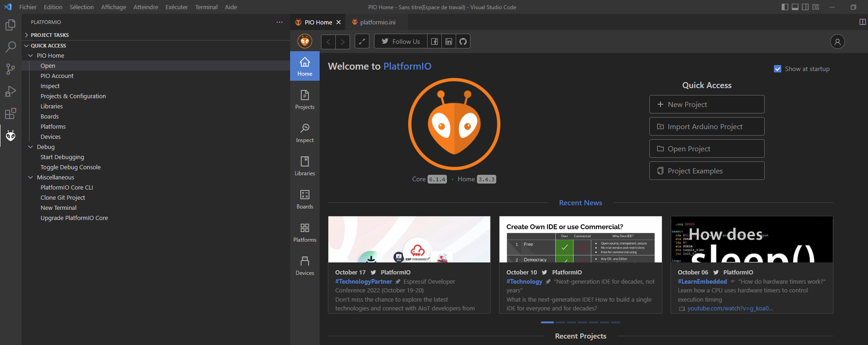Select first news carousel page indicator
Viewport: 868px width, 345px height.
pos(547,322)
